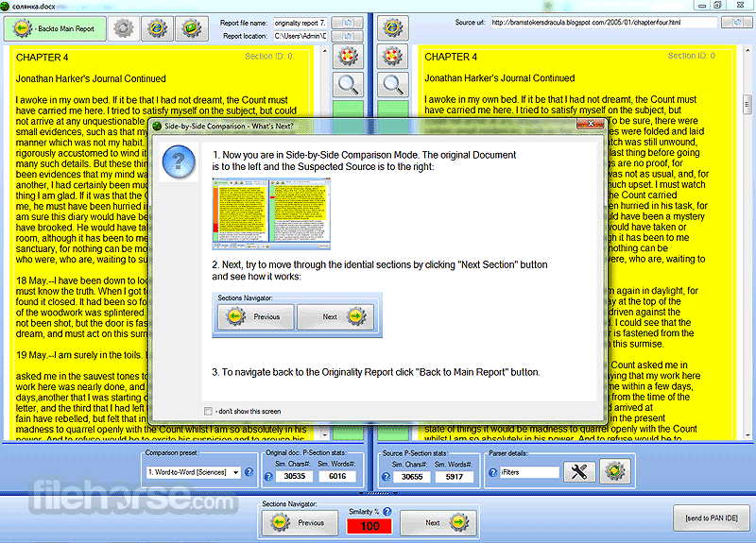Click the Report location field
Image resolution: width=756 pixels, height=543 pixels.
click(x=301, y=36)
